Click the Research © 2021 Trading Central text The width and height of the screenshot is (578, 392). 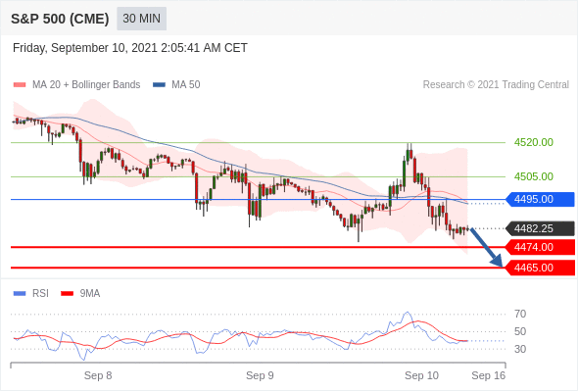(496, 85)
